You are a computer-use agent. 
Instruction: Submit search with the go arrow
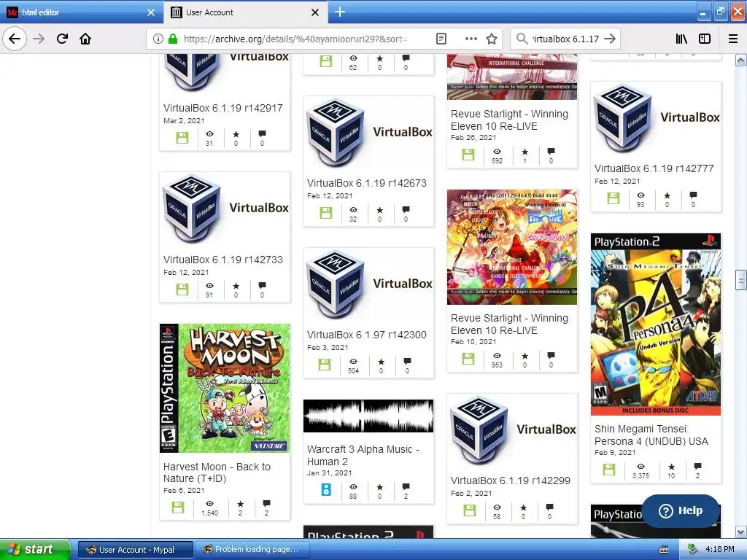pyautogui.click(x=610, y=39)
